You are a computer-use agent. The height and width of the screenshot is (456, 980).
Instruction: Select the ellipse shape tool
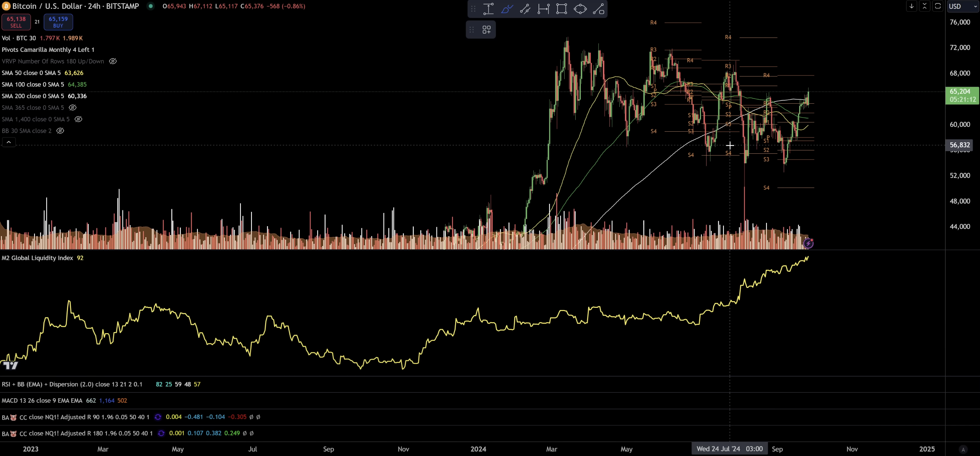[580, 9]
